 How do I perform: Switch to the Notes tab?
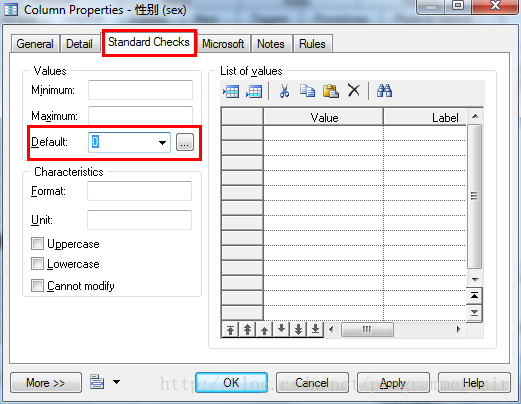[271, 44]
